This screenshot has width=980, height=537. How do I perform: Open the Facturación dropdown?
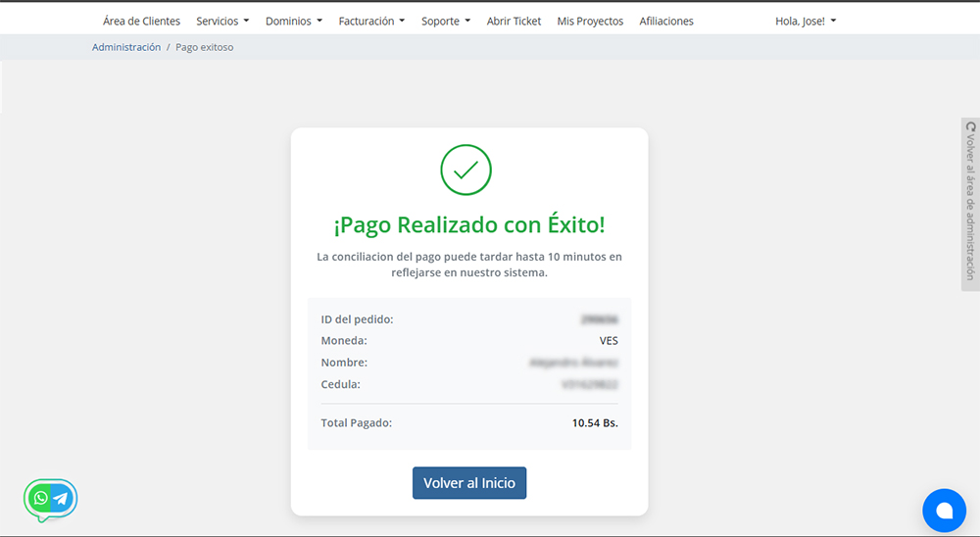click(x=371, y=22)
